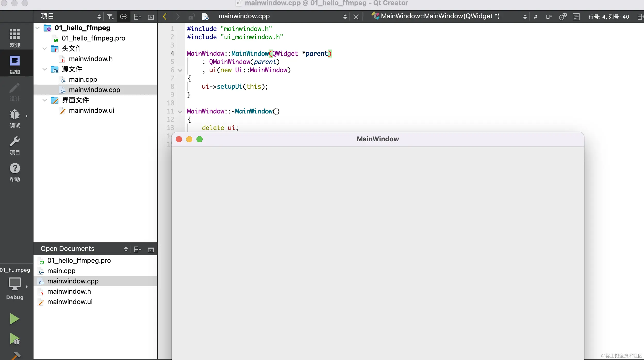Switch to 调试 (Debug) mode

[15, 118]
